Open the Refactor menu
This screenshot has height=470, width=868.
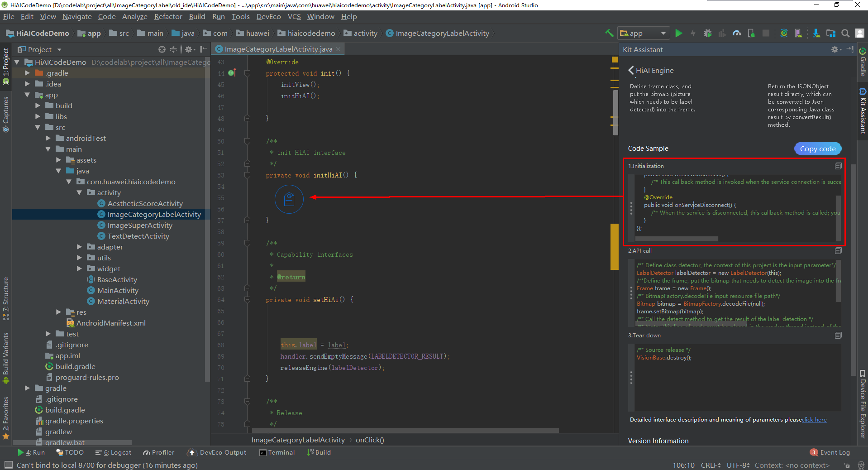(168, 17)
